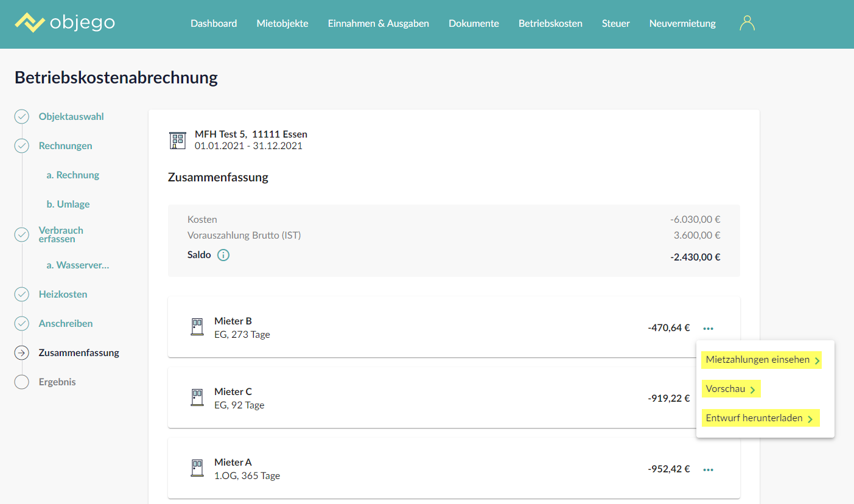Click the door icon beside Mieter B

(197, 327)
